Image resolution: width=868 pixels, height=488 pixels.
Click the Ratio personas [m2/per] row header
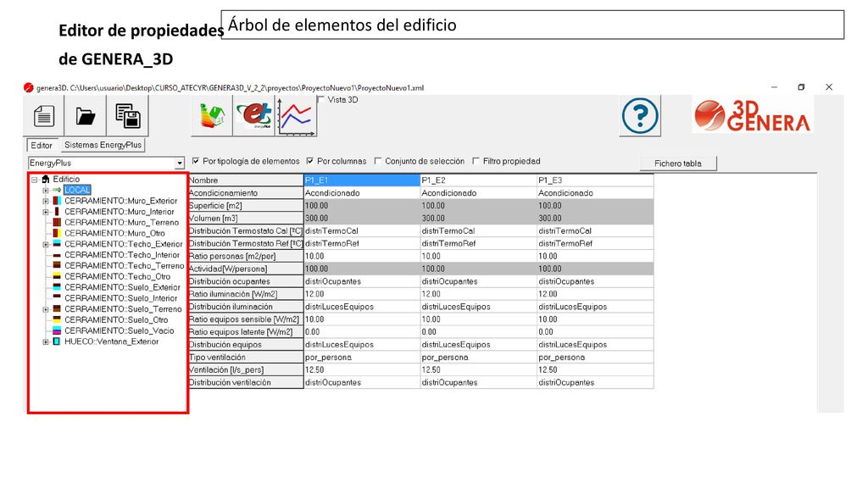click(x=246, y=256)
